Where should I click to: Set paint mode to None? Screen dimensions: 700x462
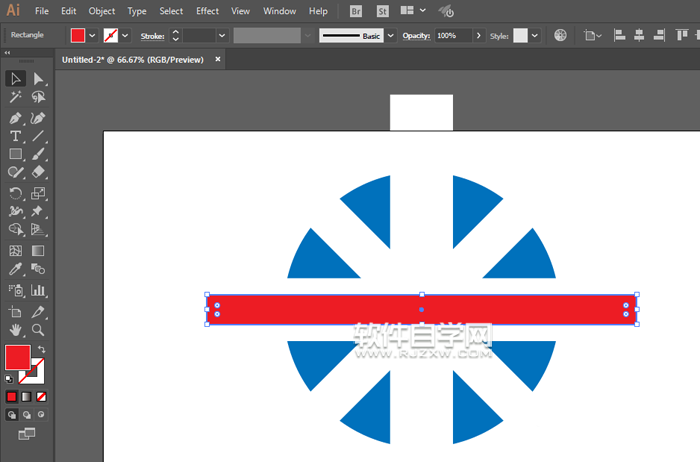41,397
